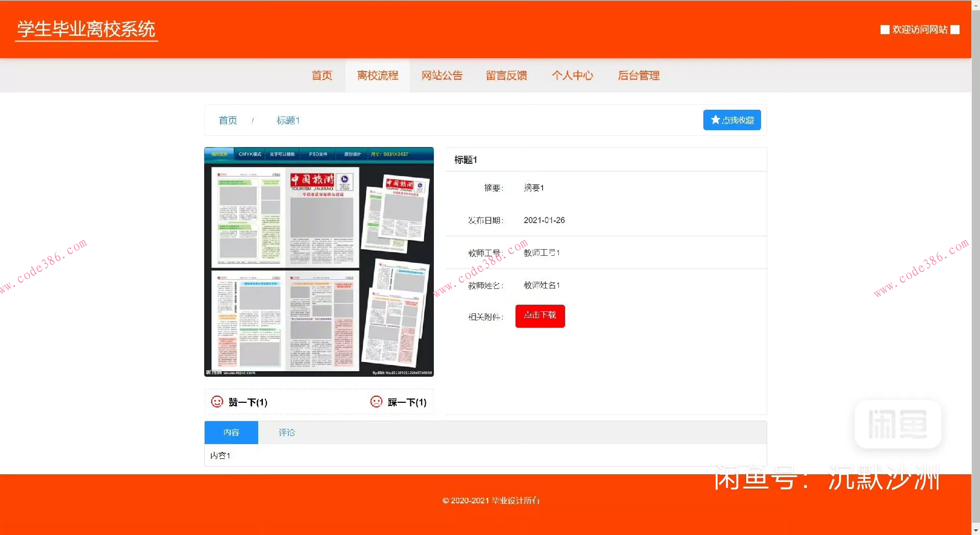980x535 pixels.
Task: Toggle the 点我收藏 favorite state
Action: tap(732, 120)
